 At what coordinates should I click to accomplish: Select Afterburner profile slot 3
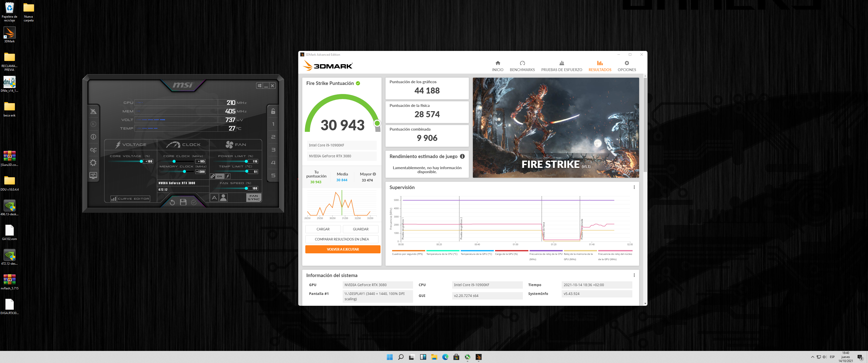pos(273,150)
